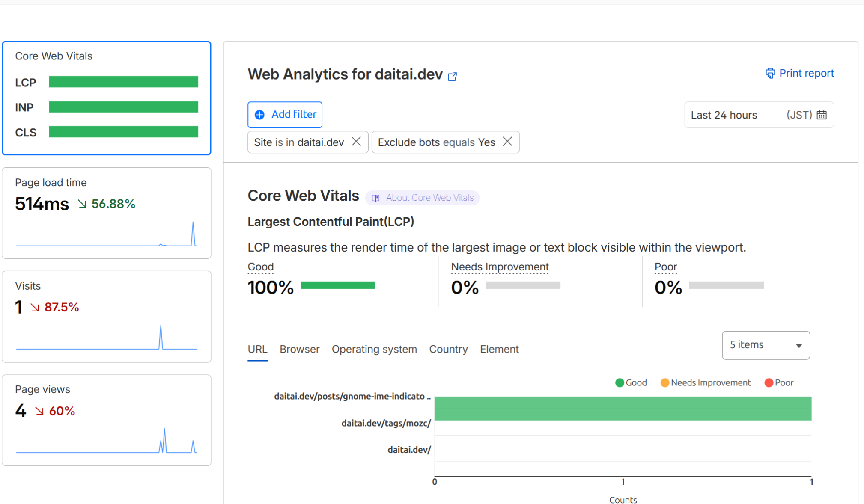Open daitai.dev via the external link icon

453,77
